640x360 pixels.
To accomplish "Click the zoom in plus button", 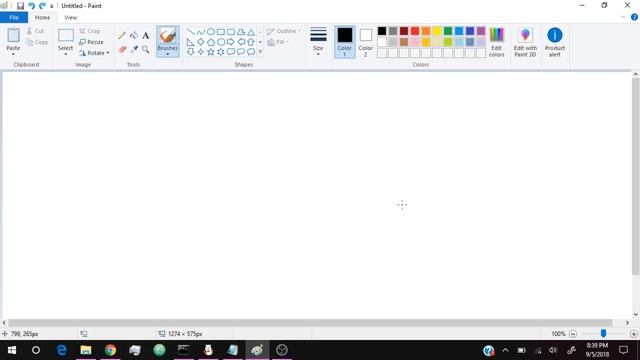I will (634, 334).
